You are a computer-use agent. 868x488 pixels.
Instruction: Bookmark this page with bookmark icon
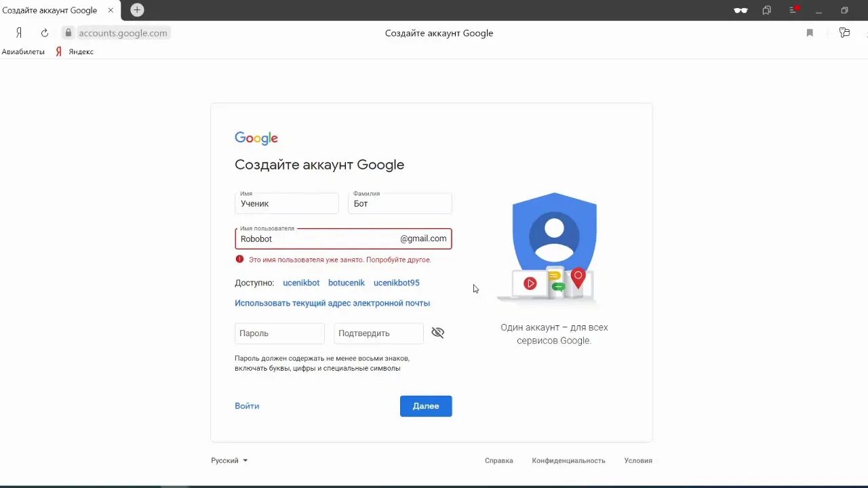pos(810,33)
